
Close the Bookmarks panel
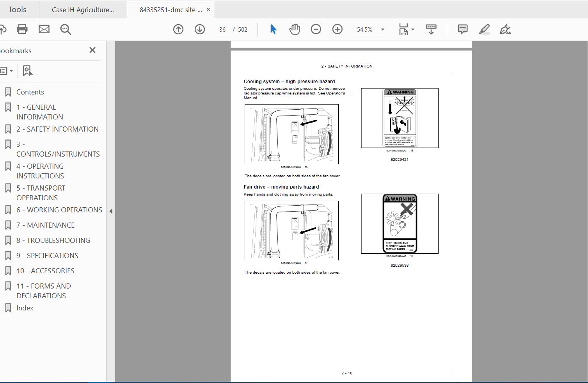tap(92, 50)
